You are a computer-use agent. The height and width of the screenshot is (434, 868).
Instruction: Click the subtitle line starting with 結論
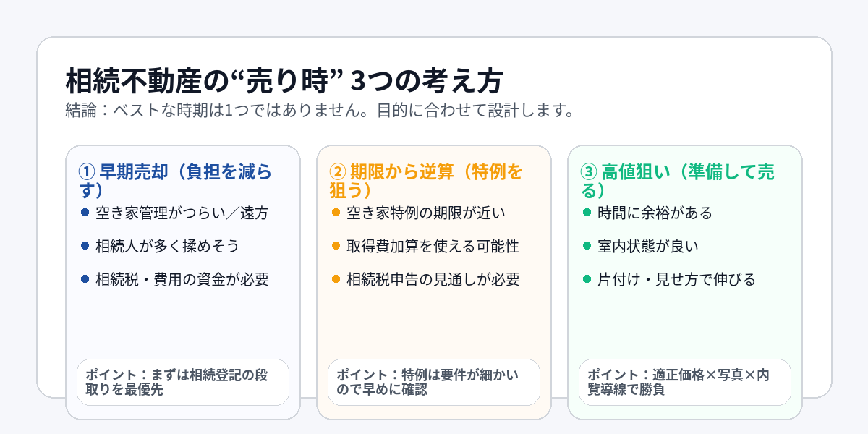[319, 111]
